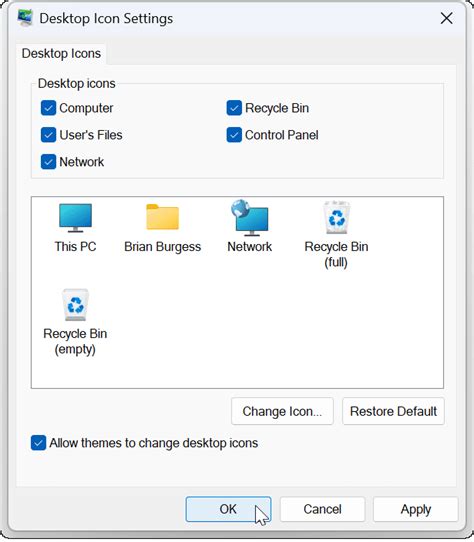Click the 'Brian Burgess' label text
The width and height of the screenshot is (474, 542).
162,247
